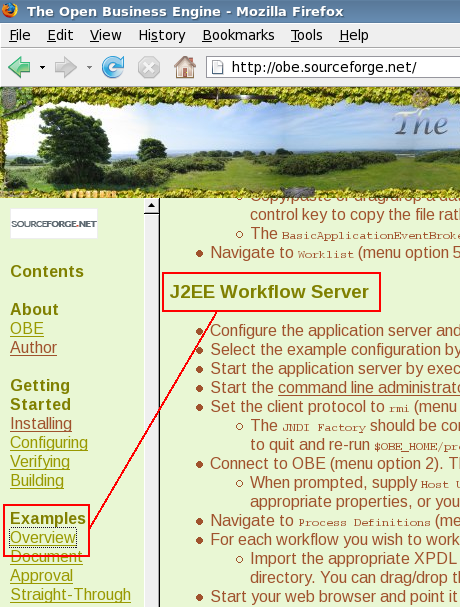Open the View menu

pos(105,35)
